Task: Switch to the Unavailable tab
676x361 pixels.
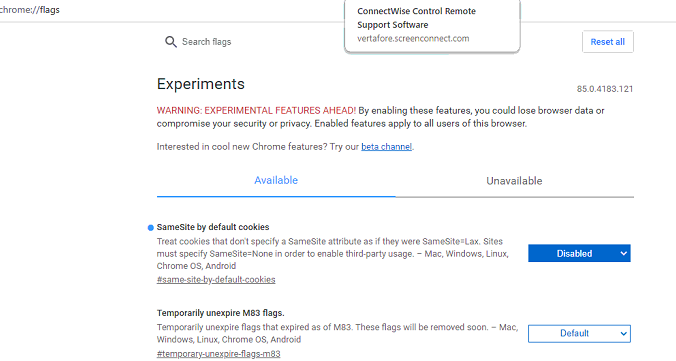Action: (514, 181)
